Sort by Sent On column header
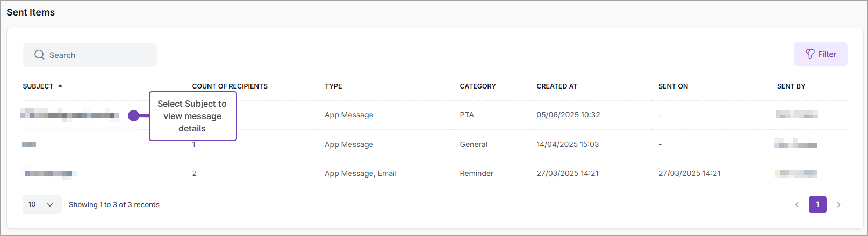868x236 pixels. [x=673, y=86]
